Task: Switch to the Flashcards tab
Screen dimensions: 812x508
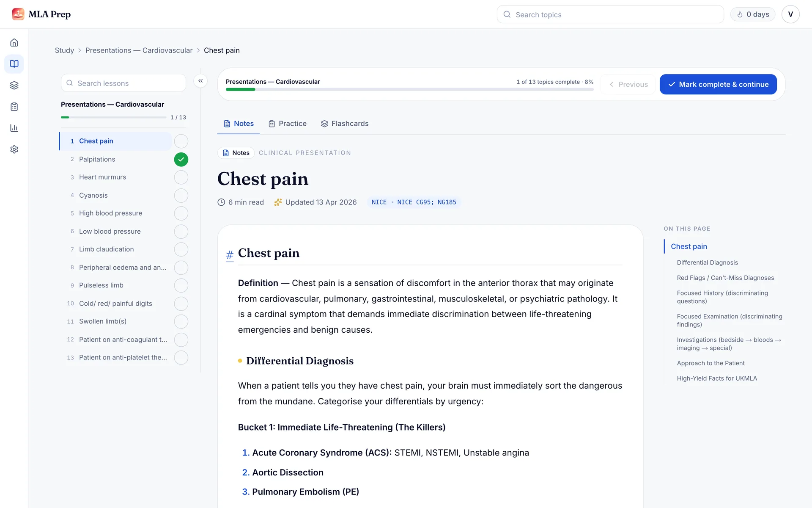Action: click(x=345, y=124)
